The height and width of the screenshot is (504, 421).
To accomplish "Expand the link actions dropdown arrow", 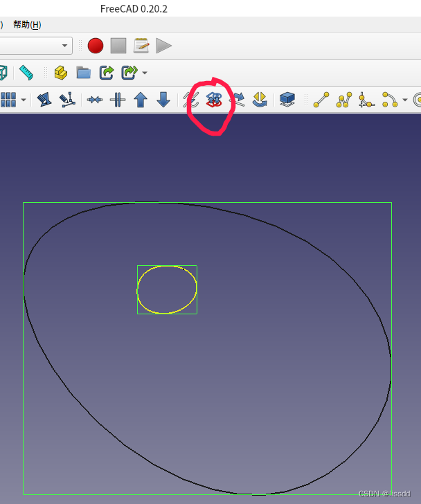I will point(145,73).
